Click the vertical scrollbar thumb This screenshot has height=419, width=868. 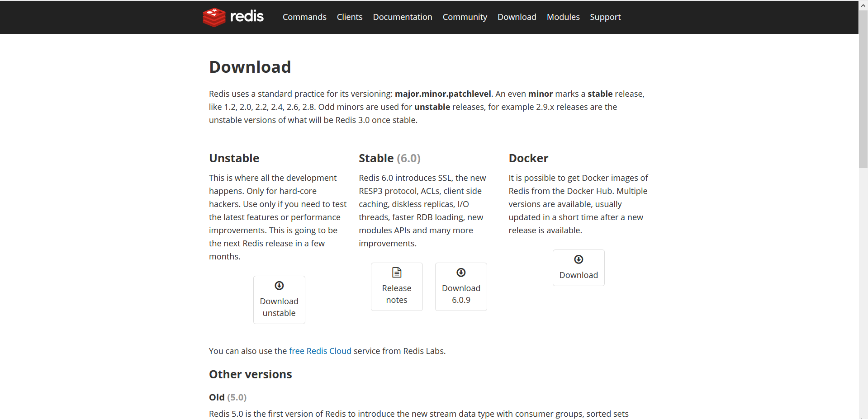click(863, 90)
